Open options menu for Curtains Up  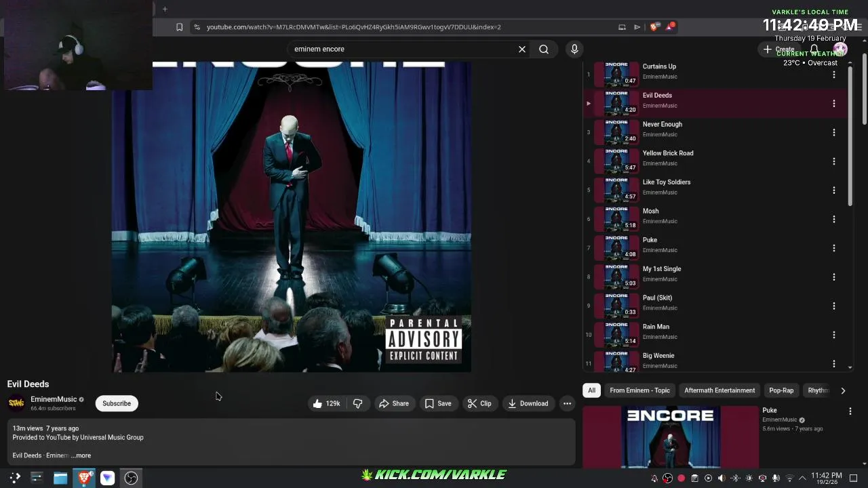(x=834, y=75)
